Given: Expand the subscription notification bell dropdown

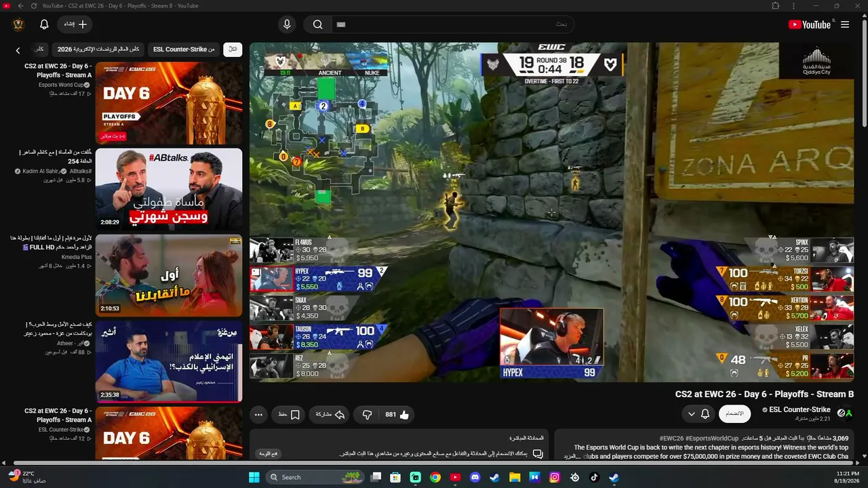Looking at the screenshot, I should click(x=698, y=413).
